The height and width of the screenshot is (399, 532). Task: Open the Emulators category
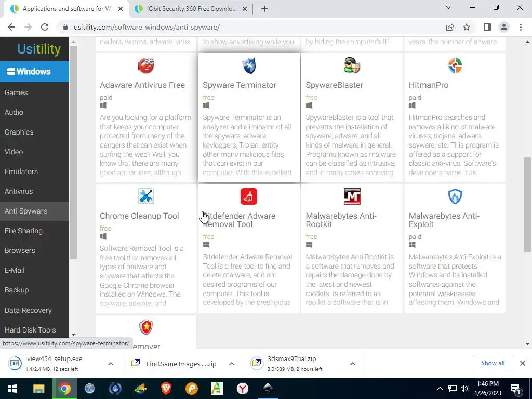click(21, 171)
